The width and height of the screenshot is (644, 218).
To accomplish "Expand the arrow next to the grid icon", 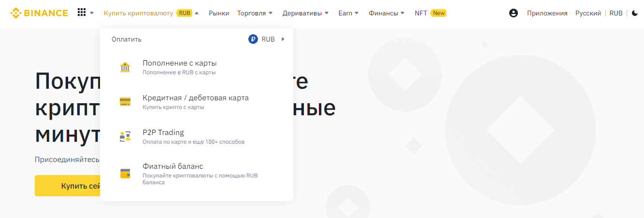I will pyautogui.click(x=92, y=14).
